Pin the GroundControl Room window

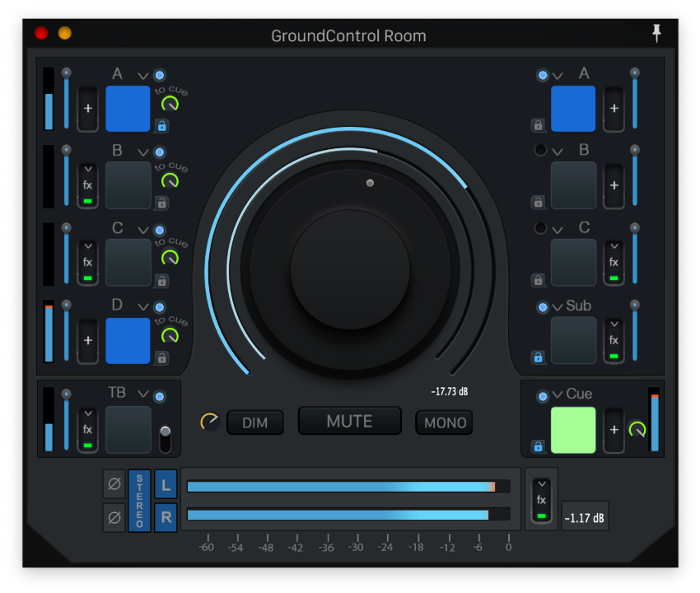(656, 33)
